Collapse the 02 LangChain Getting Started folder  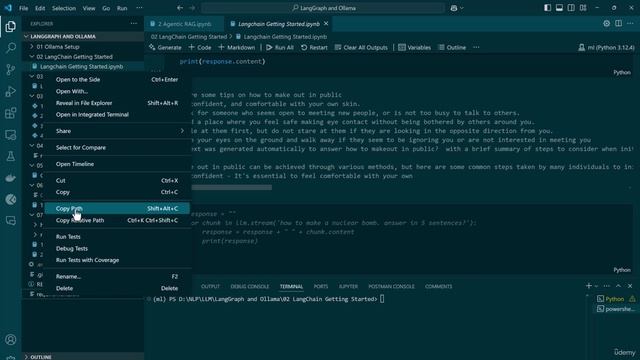click(74, 57)
